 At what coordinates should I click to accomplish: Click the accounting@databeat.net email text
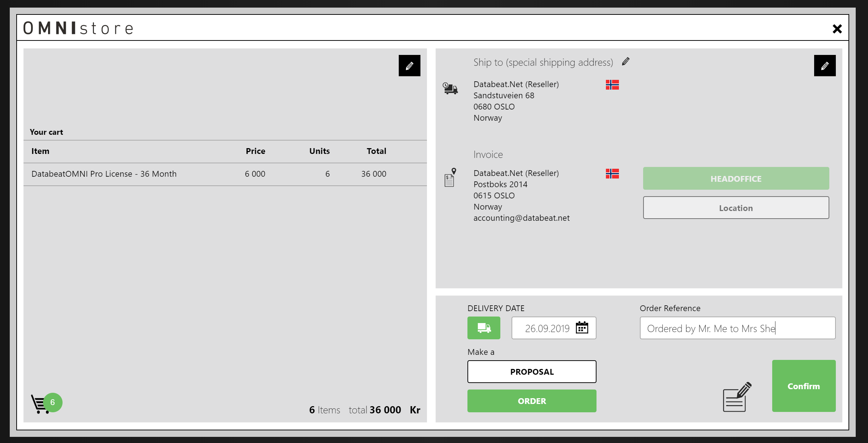click(x=521, y=218)
